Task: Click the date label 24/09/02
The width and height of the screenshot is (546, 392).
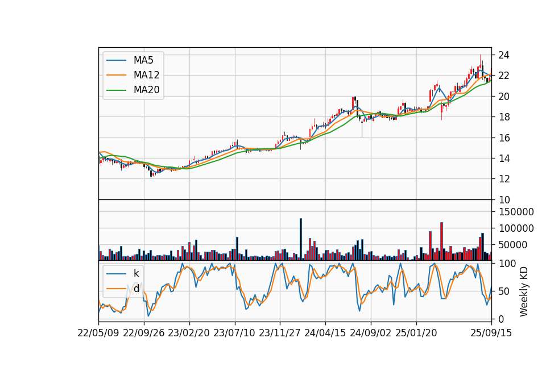Action: (x=370, y=333)
